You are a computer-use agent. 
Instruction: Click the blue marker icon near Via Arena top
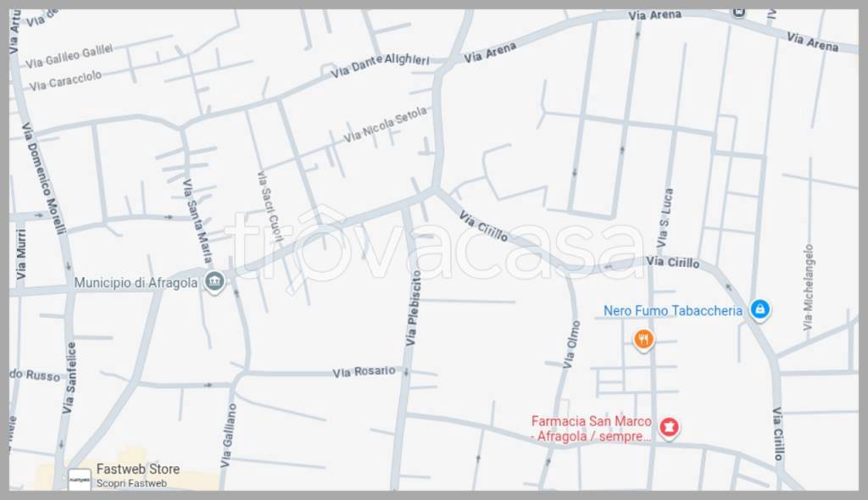coord(739,12)
